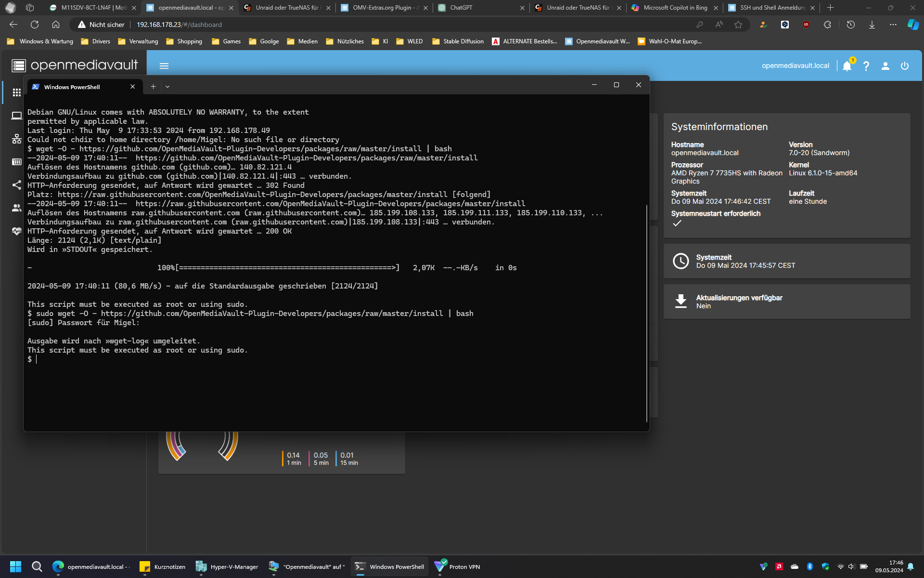
Task: Click the power icon in top bar
Action: click(x=904, y=66)
